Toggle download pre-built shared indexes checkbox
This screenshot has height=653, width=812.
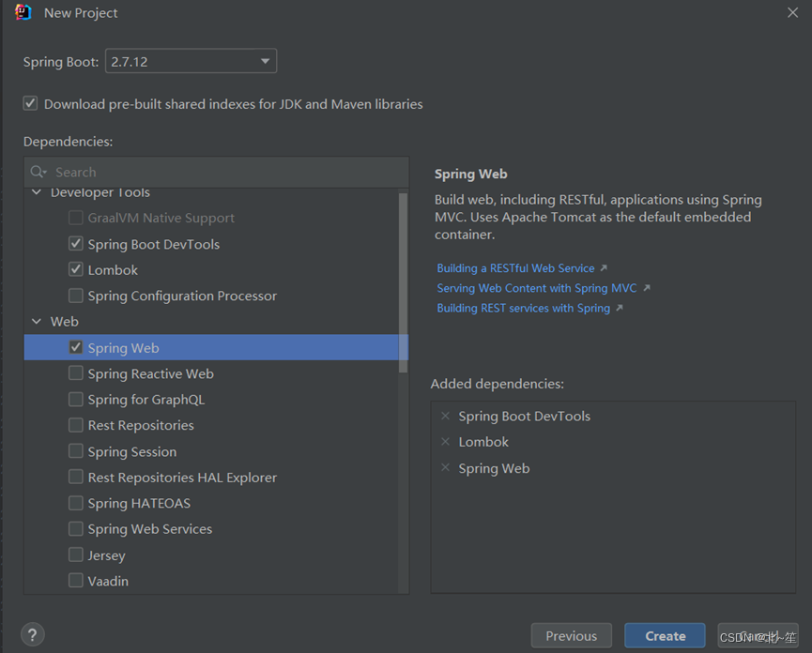tap(31, 103)
